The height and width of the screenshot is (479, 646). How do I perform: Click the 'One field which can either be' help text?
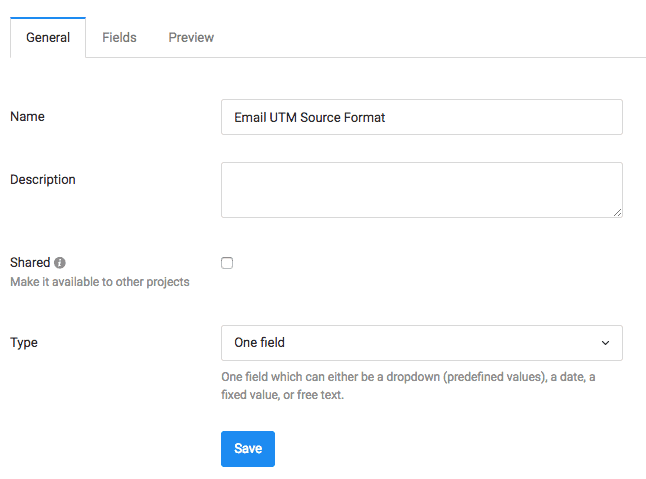[408, 386]
